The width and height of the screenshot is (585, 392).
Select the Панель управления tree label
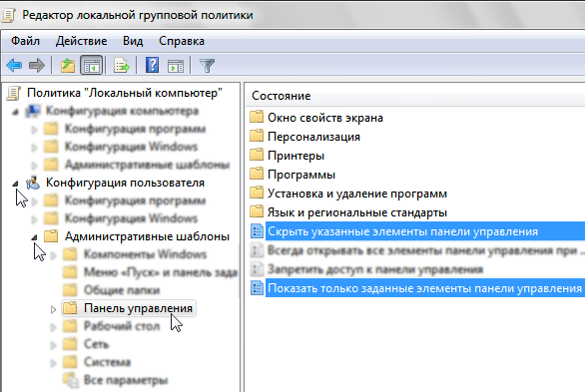click(x=138, y=308)
